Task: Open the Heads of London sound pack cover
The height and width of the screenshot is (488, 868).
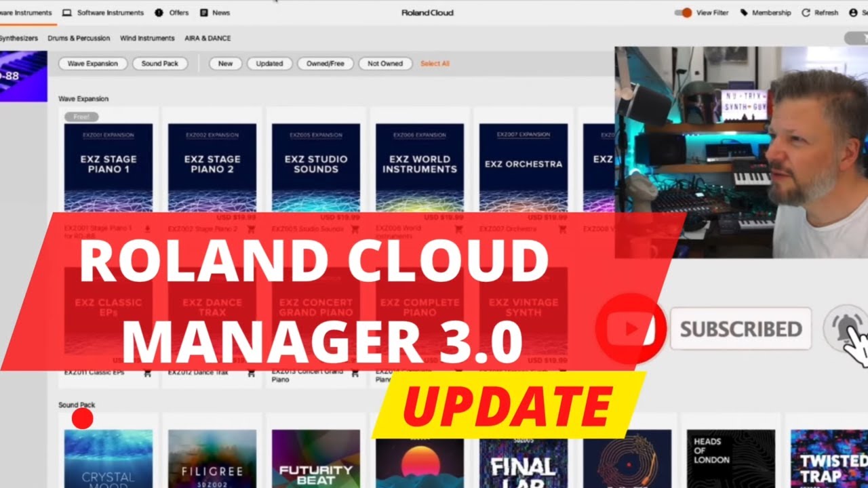Action: [x=731, y=459]
